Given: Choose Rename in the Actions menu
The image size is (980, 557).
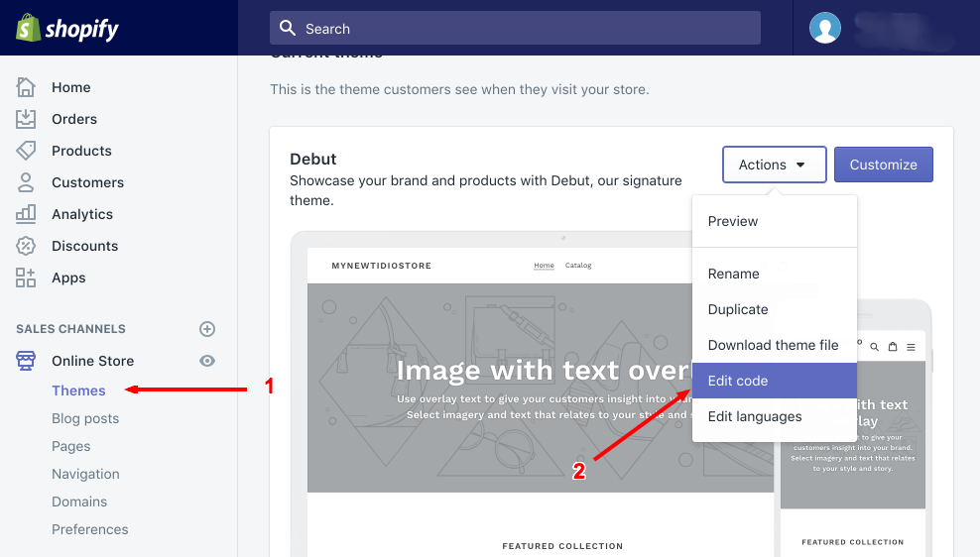Looking at the screenshot, I should pyautogui.click(x=775, y=275).
